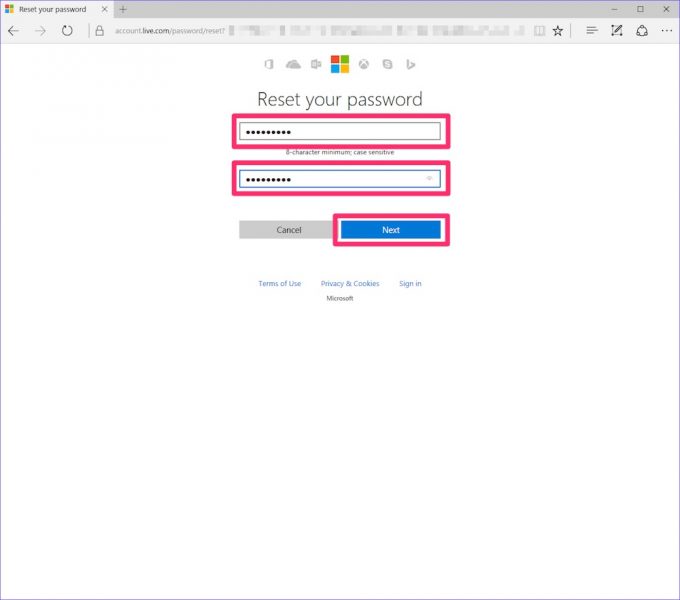The image size is (680, 600).
Task: Click the 8-character minimum hint text
Action: [340, 152]
